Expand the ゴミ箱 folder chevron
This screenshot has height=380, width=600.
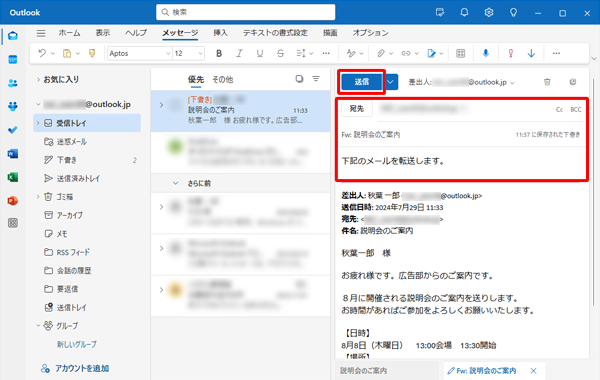pos(38,197)
